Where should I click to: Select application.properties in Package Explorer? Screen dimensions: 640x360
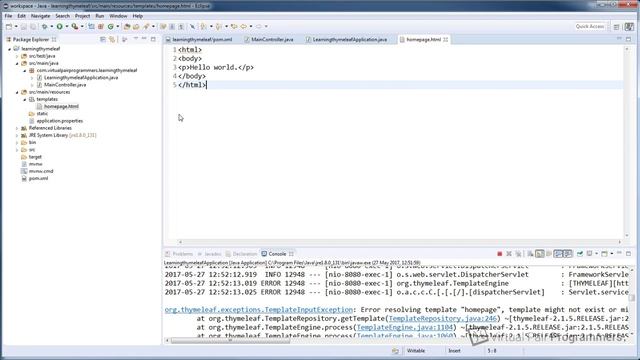(x=60, y=121)
